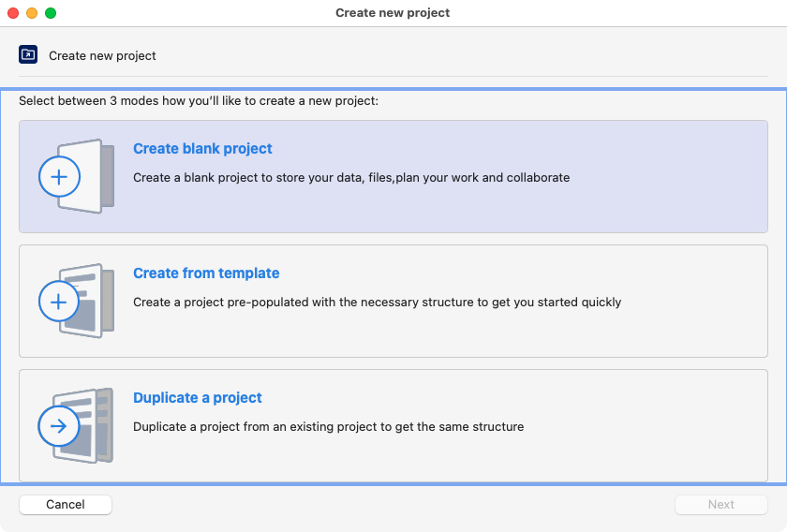This screenshot has width=787, height=532.
Task: Open the 'Duplicate a project' heading link
Action: pyautogui.click(x=198, y=397)
